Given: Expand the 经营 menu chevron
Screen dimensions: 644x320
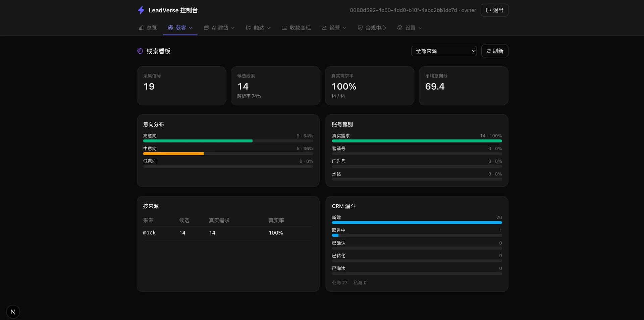Looking at the screenshot, I should coord(344,28).
